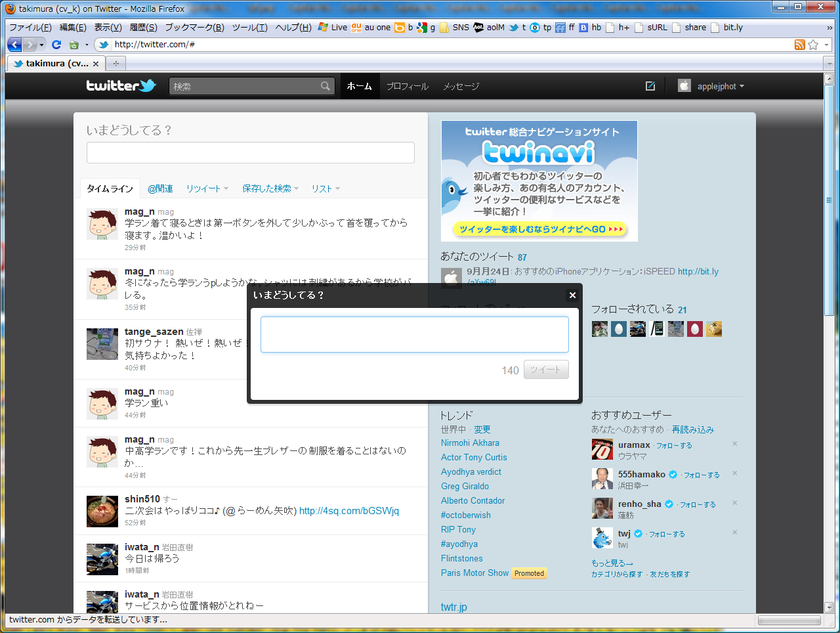Close the takimura browser tab
The width and height of the screenshot is (840, 633).
tap(96, 64)
